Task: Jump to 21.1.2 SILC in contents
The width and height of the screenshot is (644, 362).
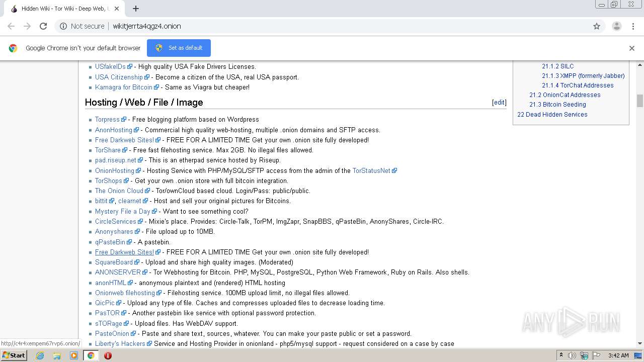Action: click(558, 66)
